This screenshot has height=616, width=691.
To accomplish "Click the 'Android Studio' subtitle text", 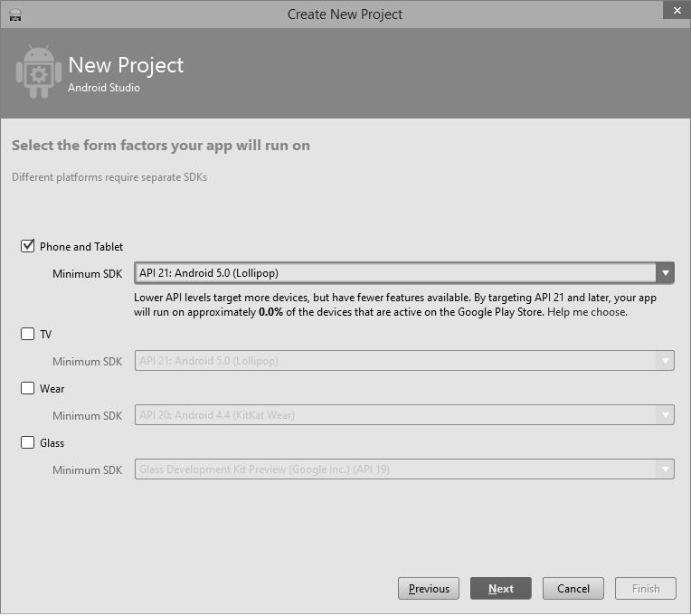I will pyautogui.click(x=104, y=88).
